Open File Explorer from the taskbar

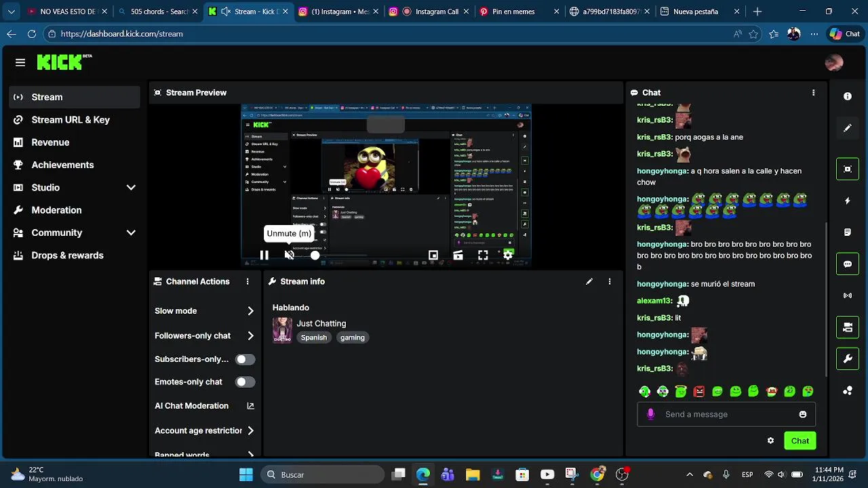click(473, 474)
